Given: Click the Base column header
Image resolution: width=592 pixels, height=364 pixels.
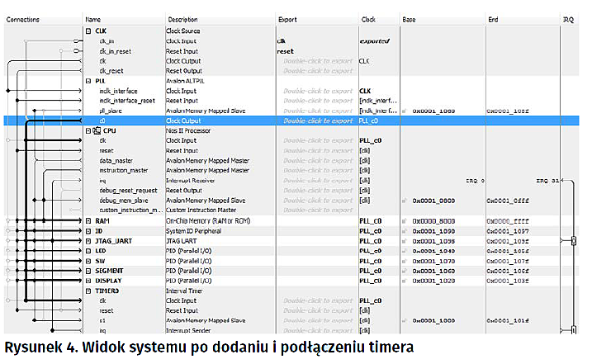Looking at the screenshot, I should tap(410, 18).
